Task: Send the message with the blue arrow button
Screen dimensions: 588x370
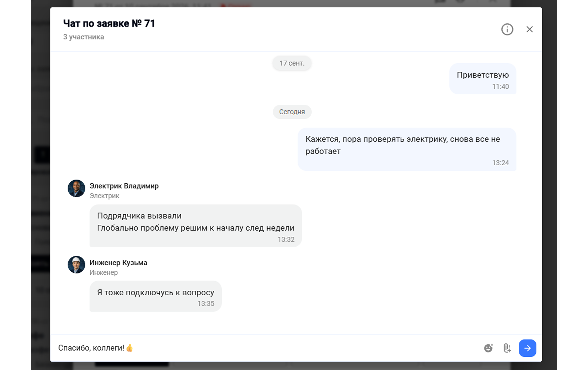Action: click(x=527, y=348)
